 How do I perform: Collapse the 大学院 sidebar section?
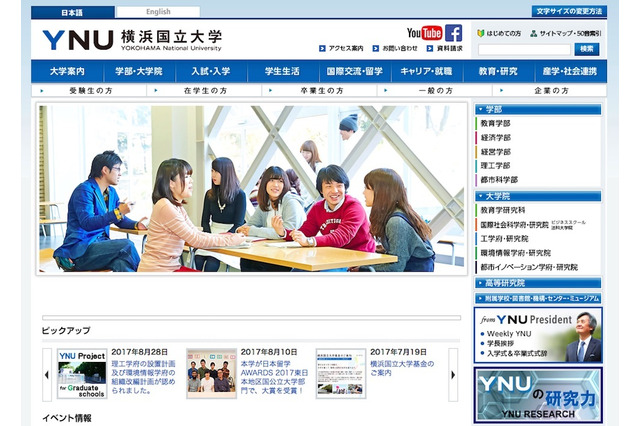click(538, 196)
